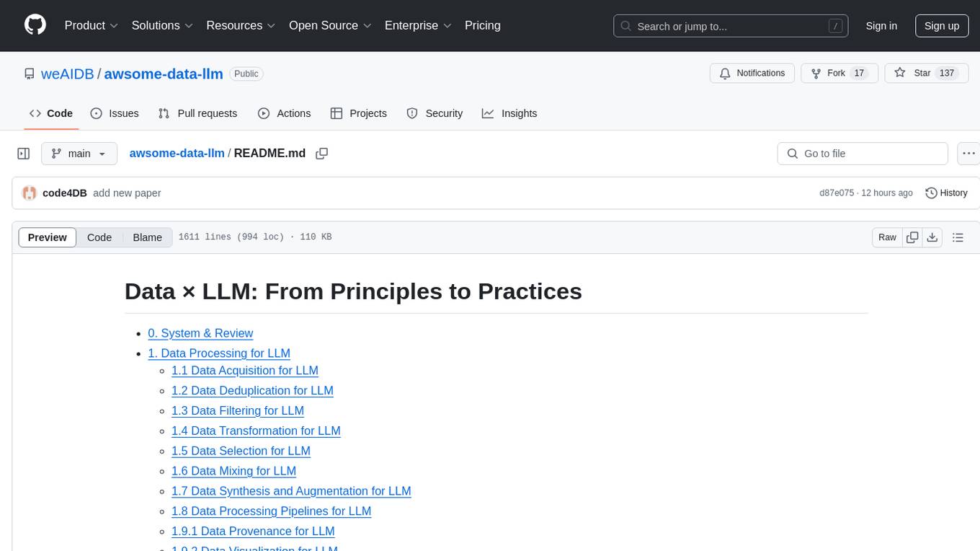The image size is (980, 551).
Task: Jump to 1.6 Data Mixing for LLM
Action: [233, 472]
